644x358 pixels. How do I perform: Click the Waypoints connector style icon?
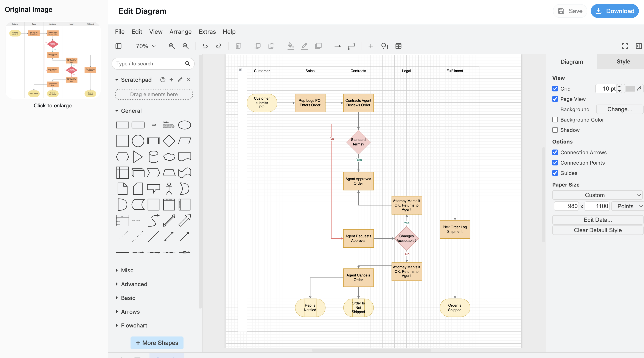(352, 46)
